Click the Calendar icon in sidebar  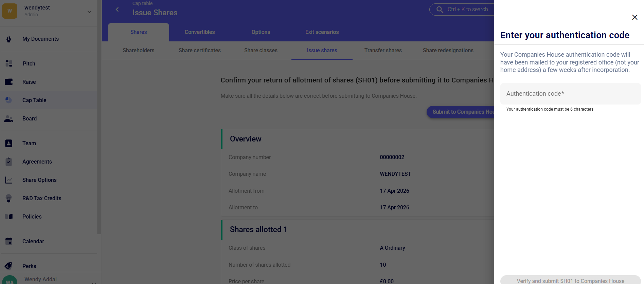click(x=9, y=241)
